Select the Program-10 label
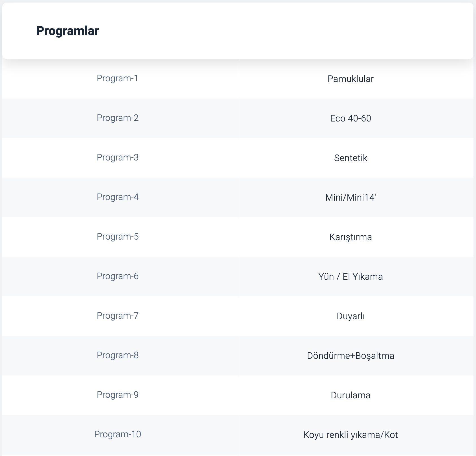The width and height of the screenshot is (476, 456). pyautogui.click(x=118, y=434)
